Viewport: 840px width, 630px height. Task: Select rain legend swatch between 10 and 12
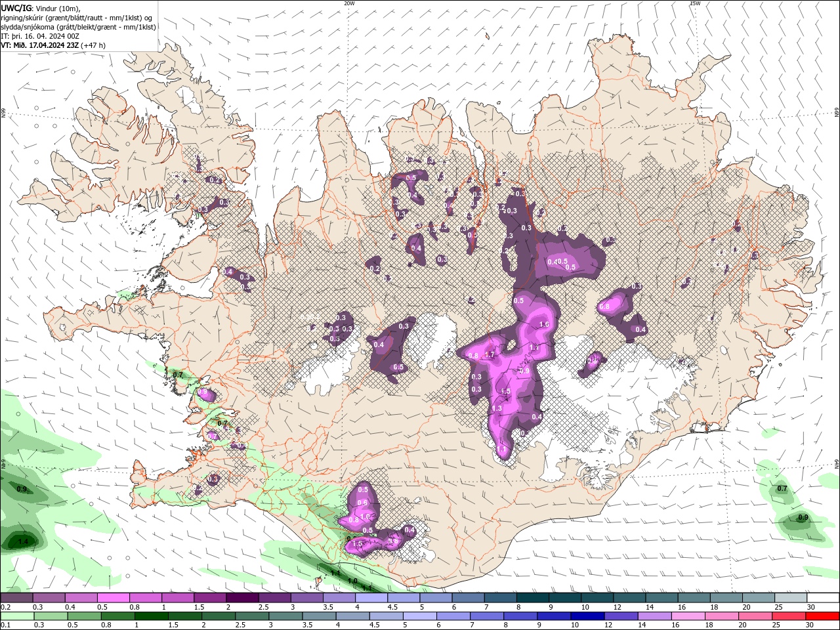click(x=589, y=616)
